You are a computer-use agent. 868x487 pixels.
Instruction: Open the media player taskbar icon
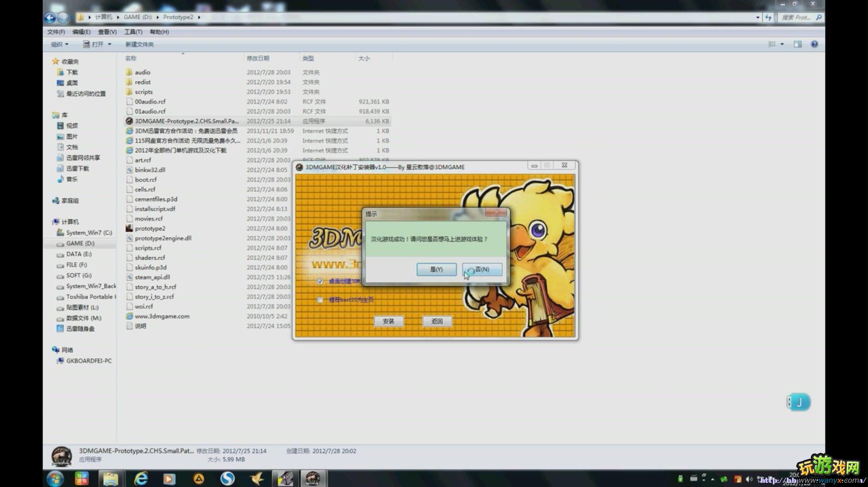tap(170, 479)
